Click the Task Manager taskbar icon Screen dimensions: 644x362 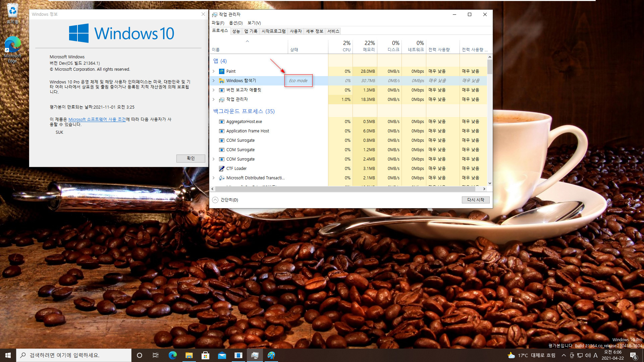pyautogui.click(x=255, y=355)
